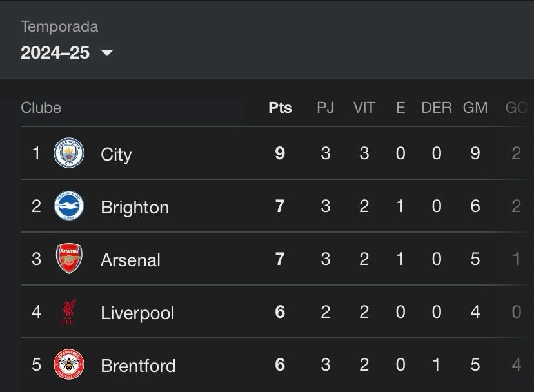Click the VIT column header
The image size is (534, 392).
364,108
